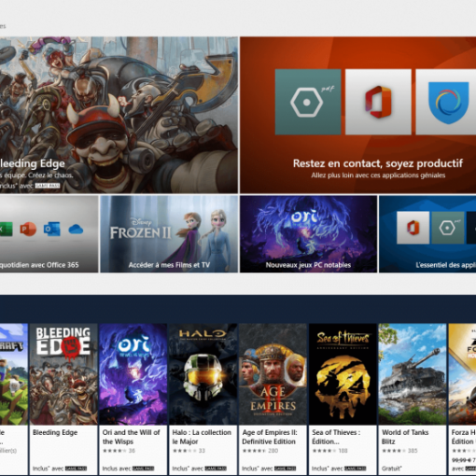Click the OneDrive cloud icon in Office tile
476x476 pixels.
(76, 230)
